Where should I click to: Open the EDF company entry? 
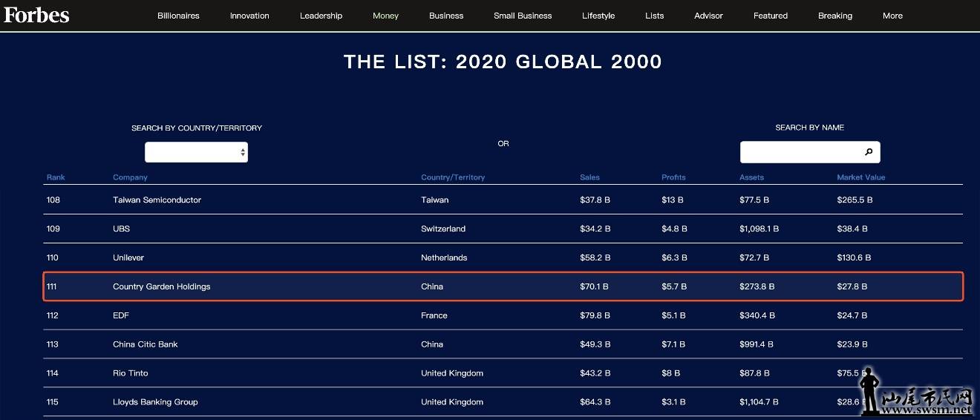click(x=121, y=315)
